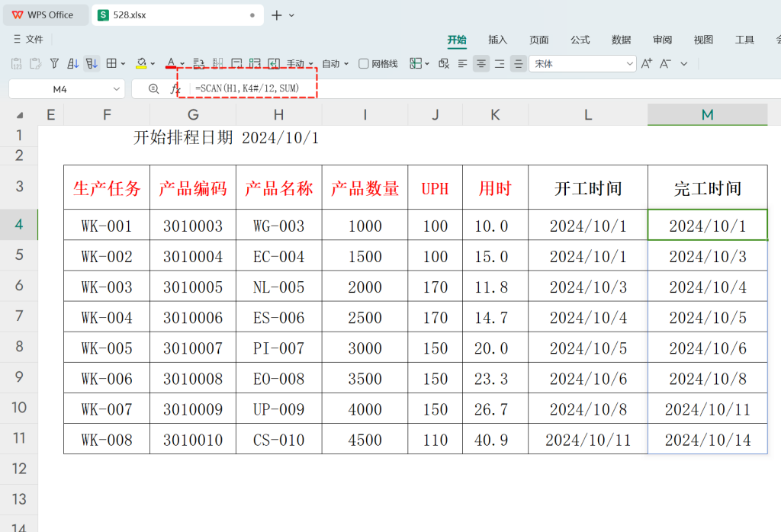Click cell with value 40.9
The width and height of the screenshot is (781, 532).
[495, 439]
